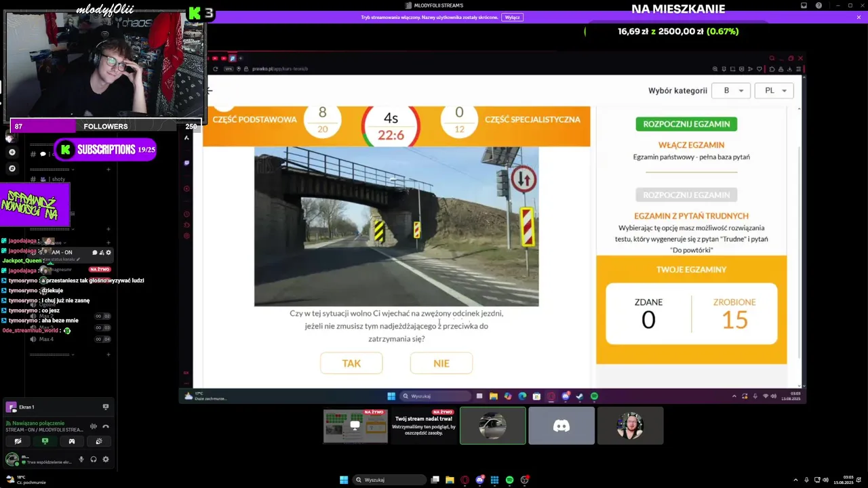Open the weather widget showing 18°C
This screenshot has height=488, width=868.
[26, 480]
